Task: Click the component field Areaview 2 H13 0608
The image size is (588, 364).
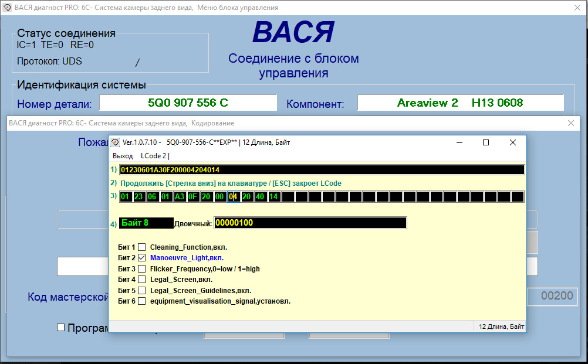Action: (461, 103)
